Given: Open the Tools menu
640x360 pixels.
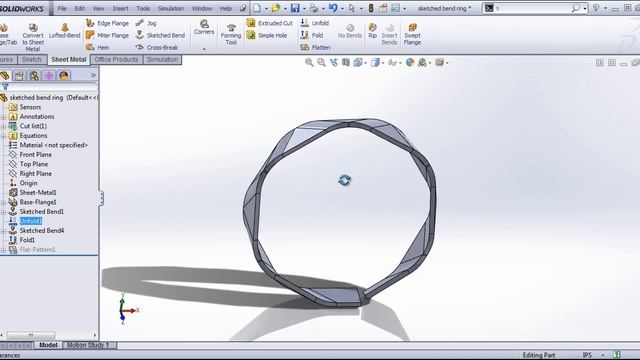Looking at the screenshot, I should point(143,8).
